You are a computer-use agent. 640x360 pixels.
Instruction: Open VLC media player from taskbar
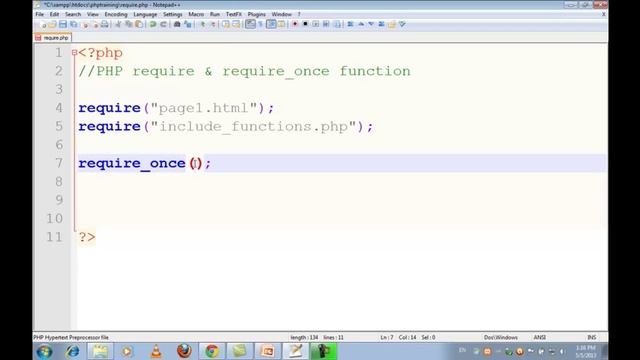(x=156, y=351)
